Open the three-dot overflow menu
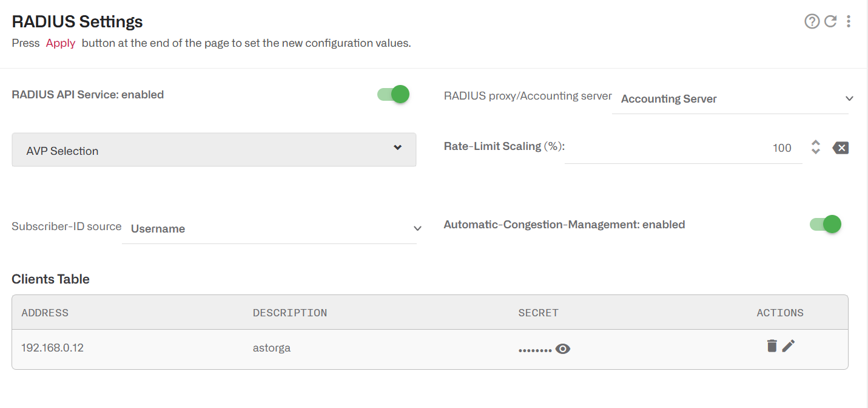Viewport: 868px width, 408px height. [x=849, y=21]
